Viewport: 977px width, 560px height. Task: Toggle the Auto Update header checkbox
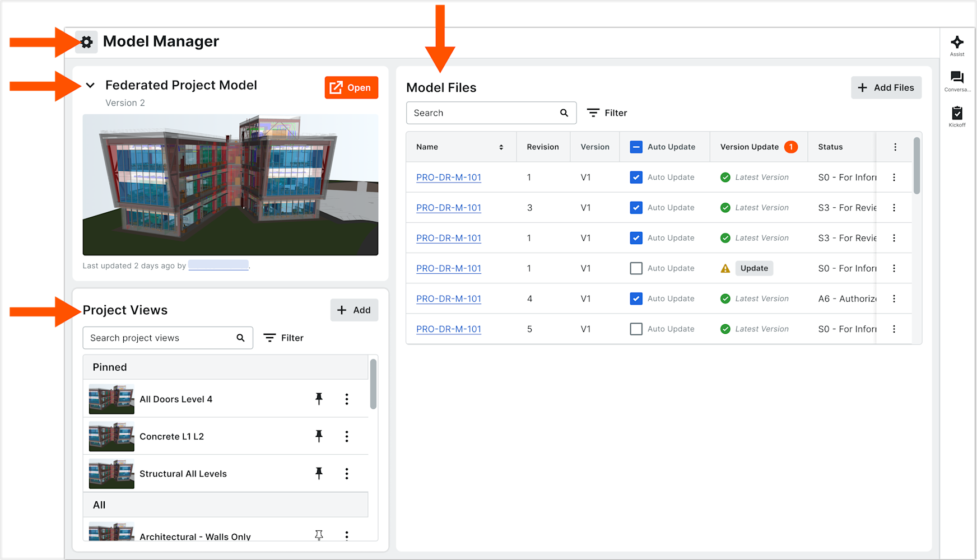point(636,147)
